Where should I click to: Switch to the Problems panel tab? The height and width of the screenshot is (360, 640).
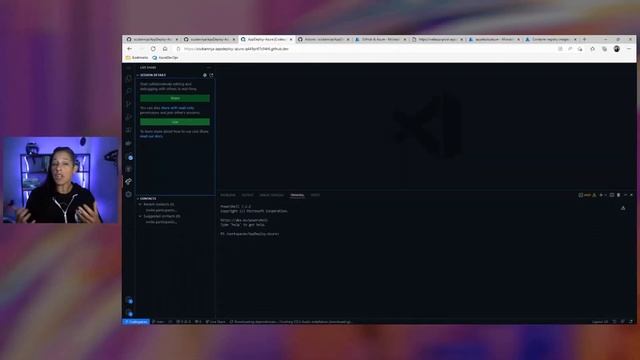click(228, 195)
